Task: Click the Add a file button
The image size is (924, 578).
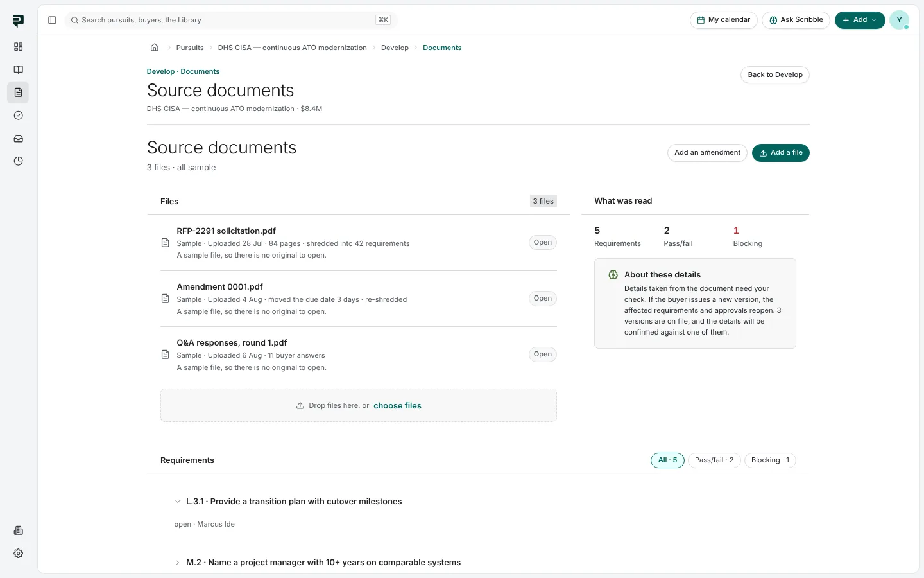Action: tap(781, 153)
